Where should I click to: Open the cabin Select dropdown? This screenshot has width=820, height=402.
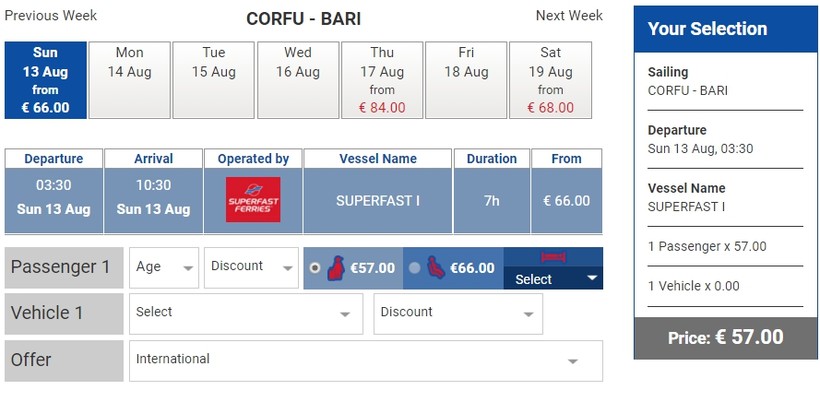click(553, 279)
